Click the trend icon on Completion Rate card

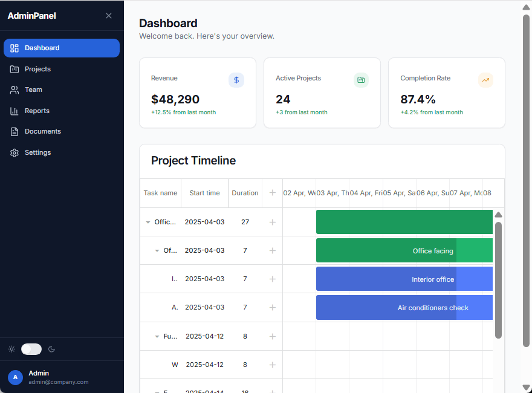[485, 80]
